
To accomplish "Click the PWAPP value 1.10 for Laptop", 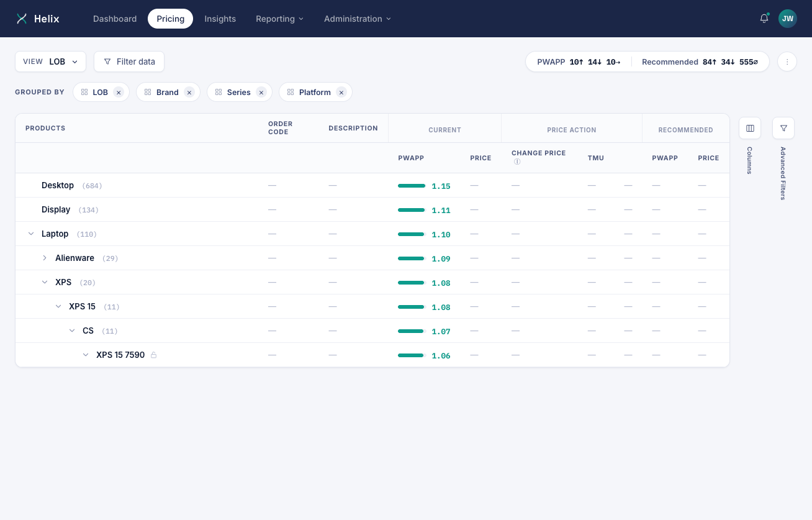I will pyautogui.click(x=441, y=235).
